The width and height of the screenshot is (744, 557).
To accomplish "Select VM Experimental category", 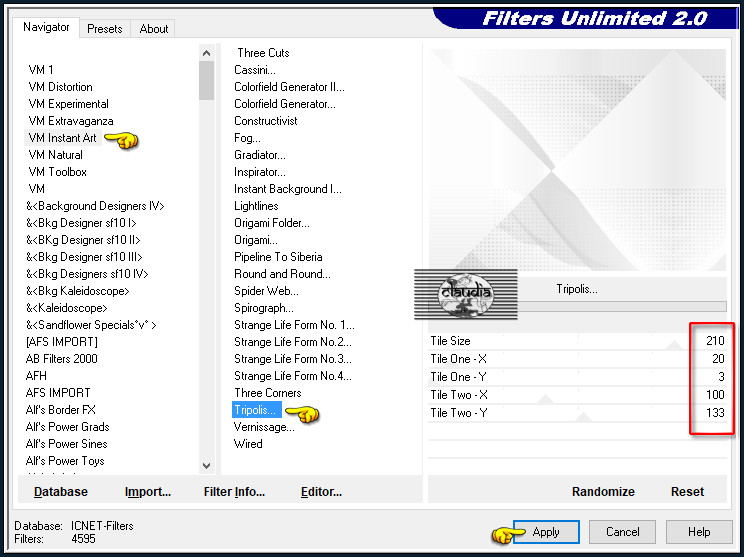I will point(68,104).
